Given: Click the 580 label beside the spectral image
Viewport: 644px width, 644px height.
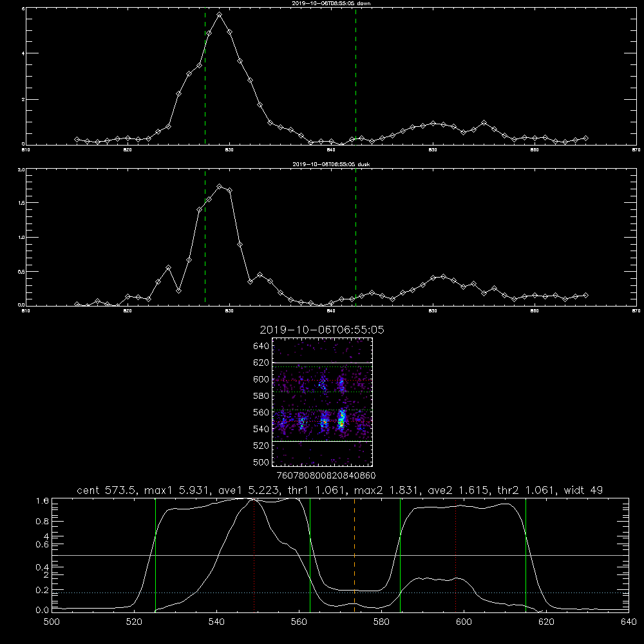Looking at the screenshot, I should (261, 396).
